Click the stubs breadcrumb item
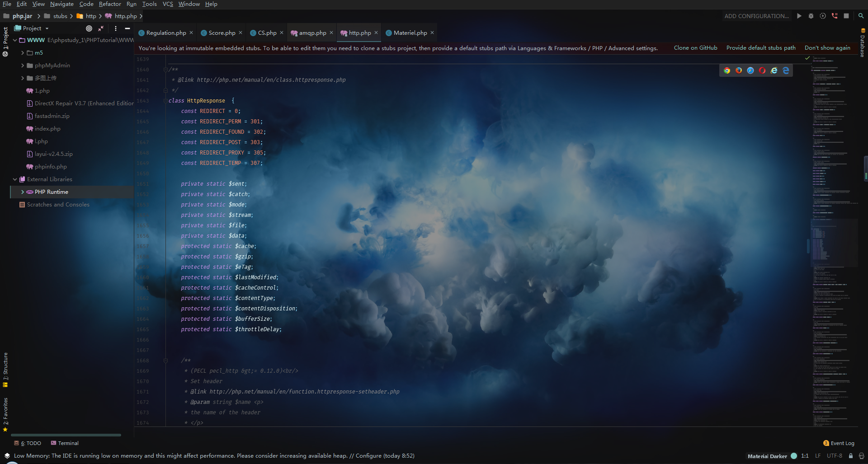Screen dimensions: 868x464 tap(59, 16)
